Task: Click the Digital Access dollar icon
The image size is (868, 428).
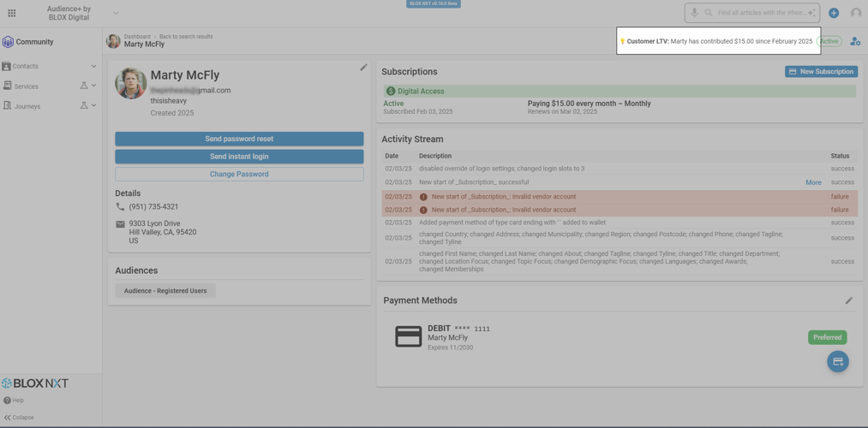Action: [x=391, y=92]
